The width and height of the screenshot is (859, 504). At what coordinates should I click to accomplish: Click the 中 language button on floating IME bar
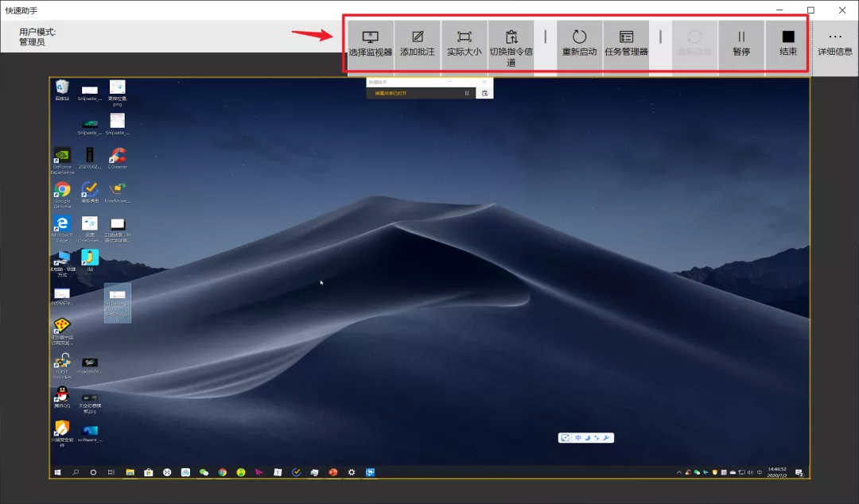click(578, 438)
